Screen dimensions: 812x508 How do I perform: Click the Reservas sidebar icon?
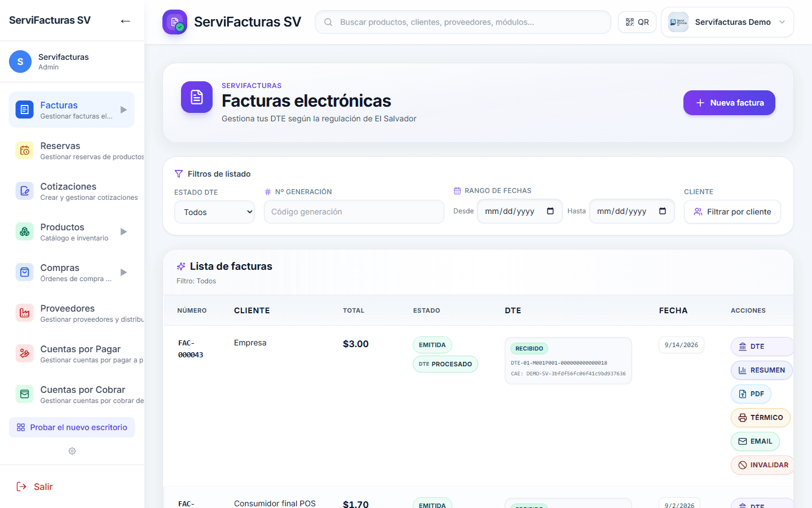click(x=24, y=150)
